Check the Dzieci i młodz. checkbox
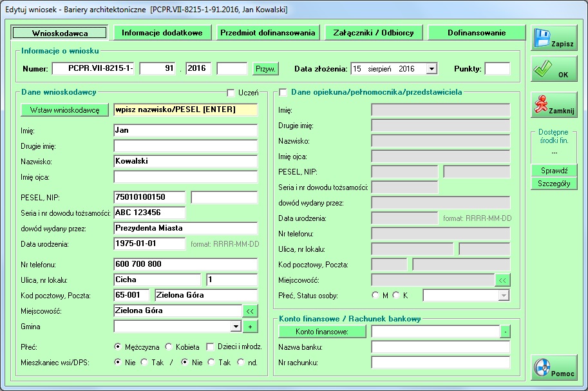This screenshot has width=588, height=391. (x=210, y=347)
